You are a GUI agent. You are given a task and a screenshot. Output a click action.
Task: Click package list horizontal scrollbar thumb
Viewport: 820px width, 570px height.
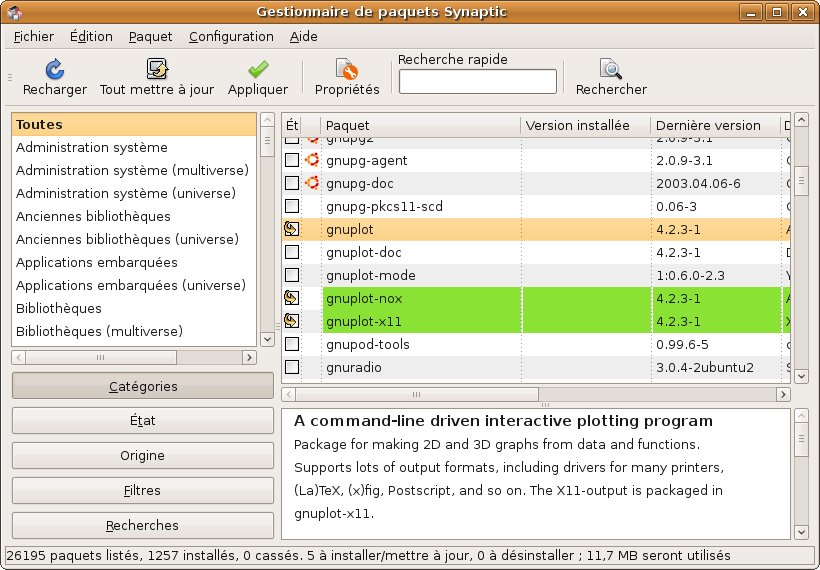coord(417,394)
